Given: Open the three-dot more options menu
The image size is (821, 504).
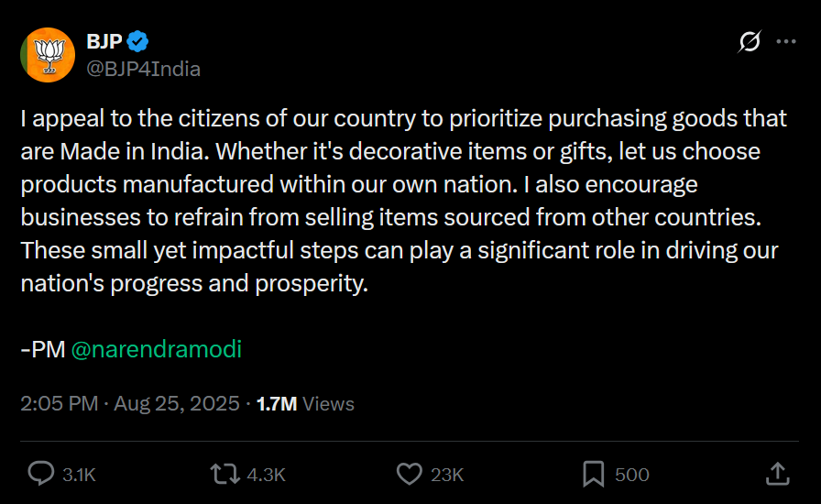Looking at the screenshot, I should pyautogui.click(x=786, y=41).
